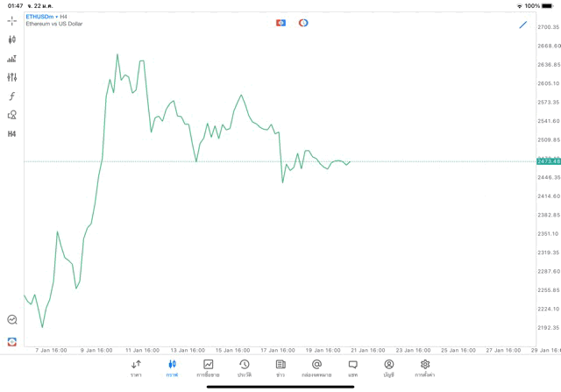The height and width of the screenshot is (392, 561).
Task: Switch to the การซื้อขาย (Trade) tab
Action: (208, 367)
